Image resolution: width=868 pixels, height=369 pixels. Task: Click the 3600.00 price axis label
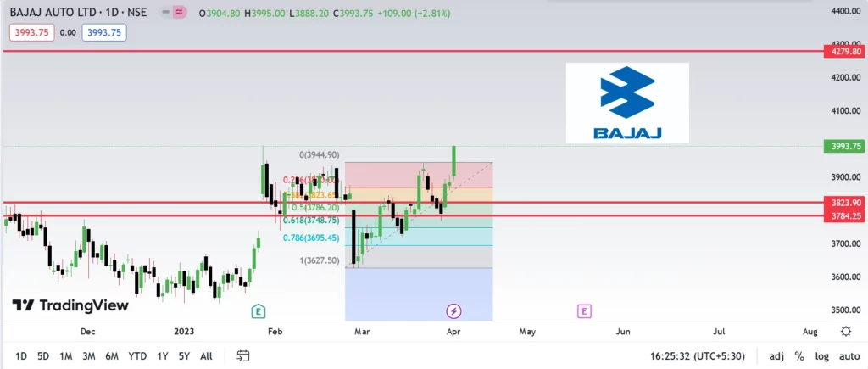pos(845,277)
